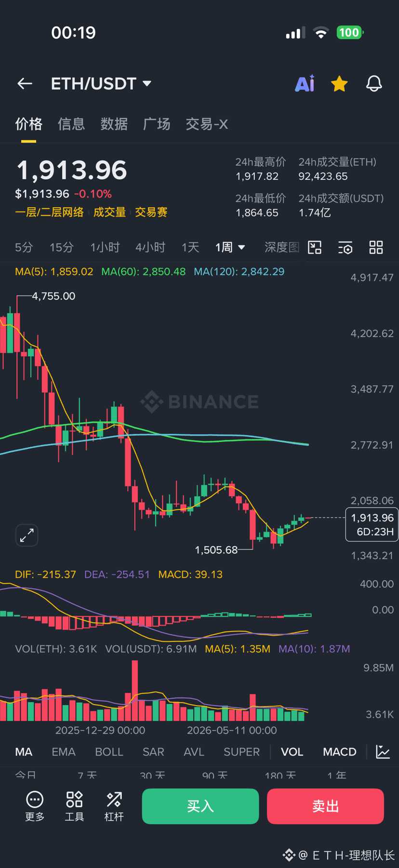Open the 交易赛 tag
Screen dimensions: 399x868
(x=151, y=212)
